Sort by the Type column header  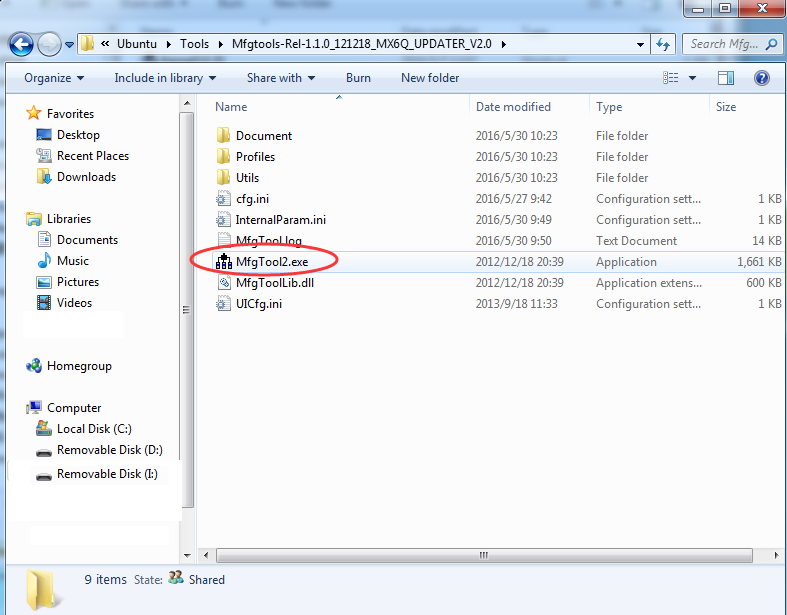[609, 107]
